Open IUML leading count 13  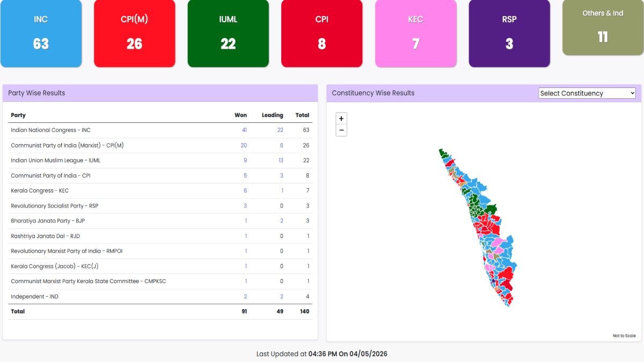pos(281,160)
